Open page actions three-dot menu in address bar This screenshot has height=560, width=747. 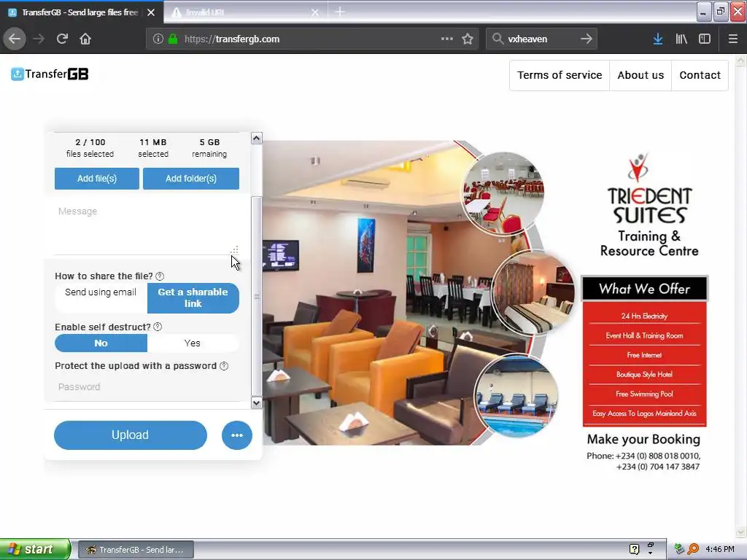[x=447, y=39]
